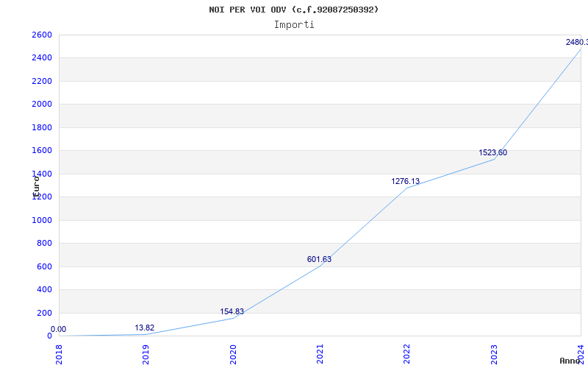Click the 13.82 data label
This screenshot has width=588, height=368.
144,328
